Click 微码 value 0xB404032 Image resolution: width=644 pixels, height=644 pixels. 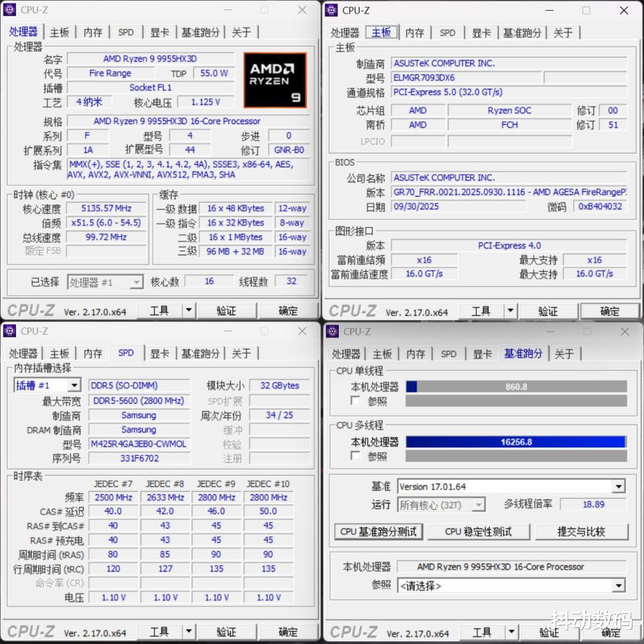click(600, 206)
